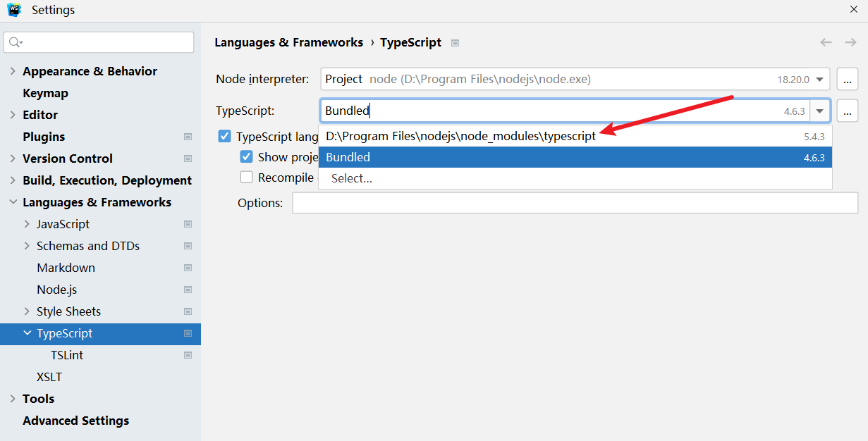Click into the Options input field
This screenshot has width=868, height=441.
coord(575,203)
